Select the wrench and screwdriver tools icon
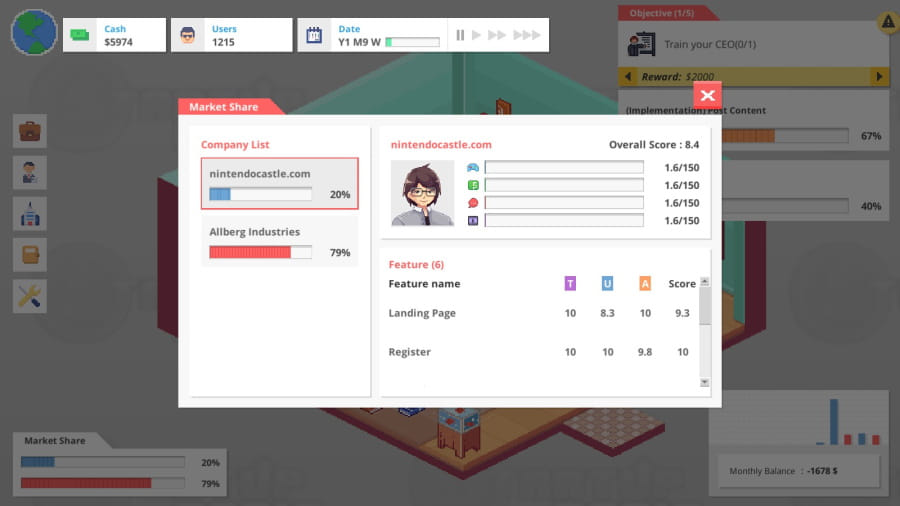Image resolution: width=900 pixels, height=506 pixels. 30,295
